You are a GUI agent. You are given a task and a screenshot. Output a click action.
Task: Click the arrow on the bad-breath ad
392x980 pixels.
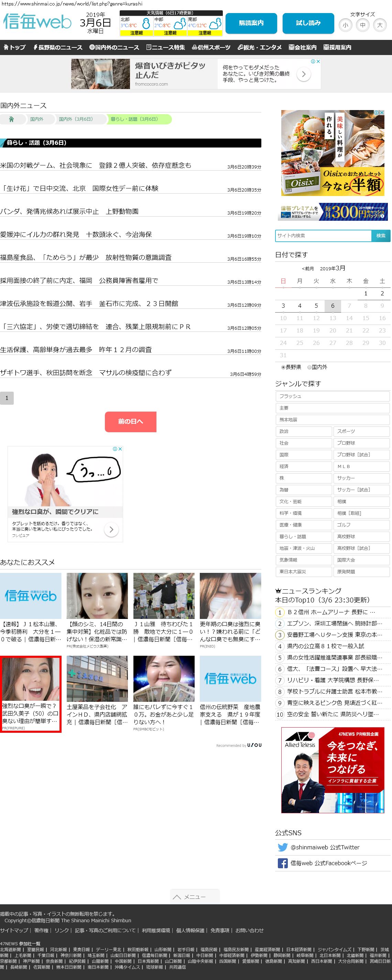(x=111, y=529)
